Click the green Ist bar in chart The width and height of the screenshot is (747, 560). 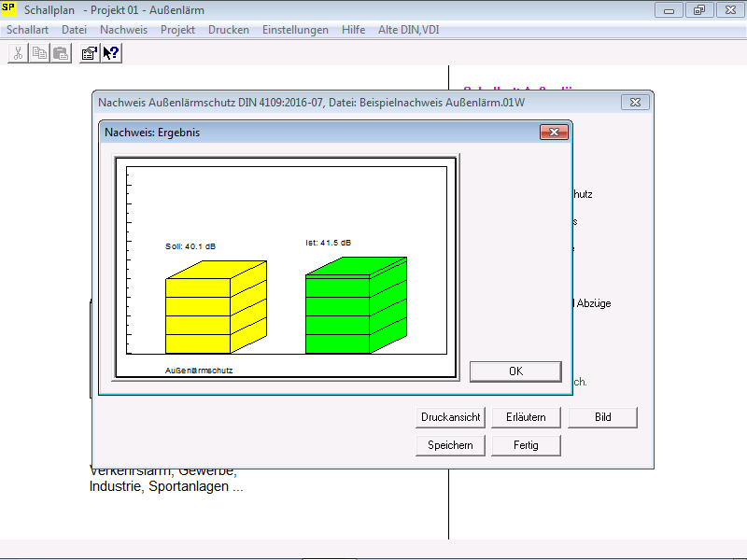[x=356, y=305]
